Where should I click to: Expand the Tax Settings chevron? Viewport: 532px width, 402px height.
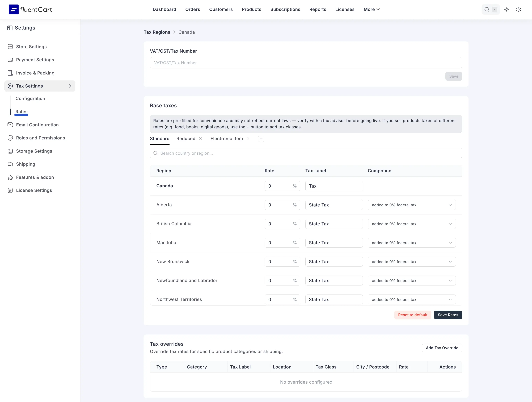coord(70,86)
